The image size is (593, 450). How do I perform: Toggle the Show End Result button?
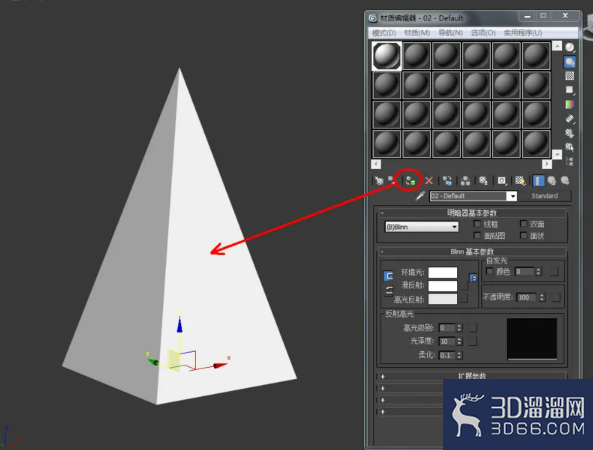[538, 181]
